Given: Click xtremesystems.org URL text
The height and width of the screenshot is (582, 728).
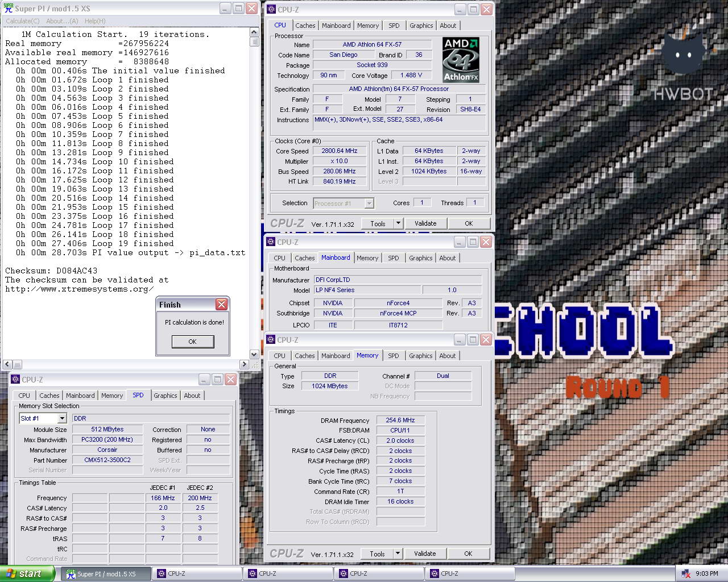Looking at the screenshot, I should click(x=80, y=289).
